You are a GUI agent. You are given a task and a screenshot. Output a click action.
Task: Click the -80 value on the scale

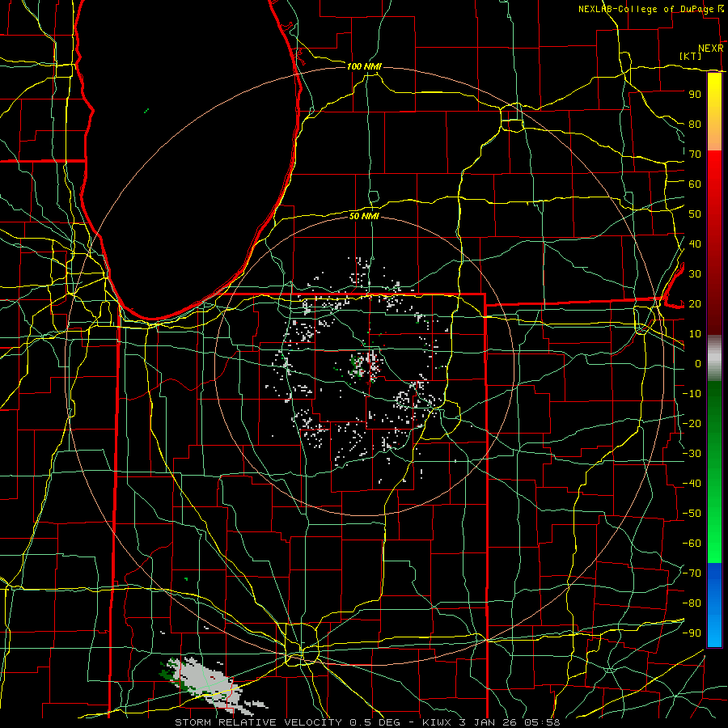(x=692, y=603)
